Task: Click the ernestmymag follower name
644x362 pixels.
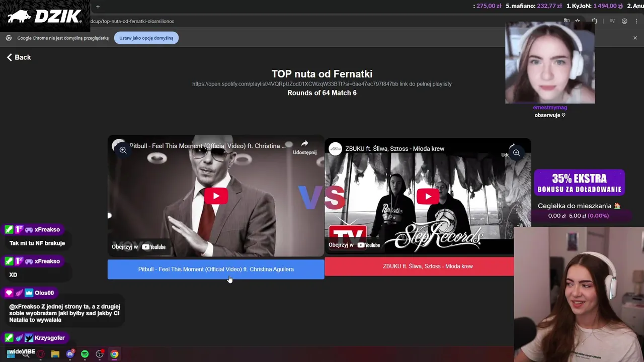Action: point(550,108)
